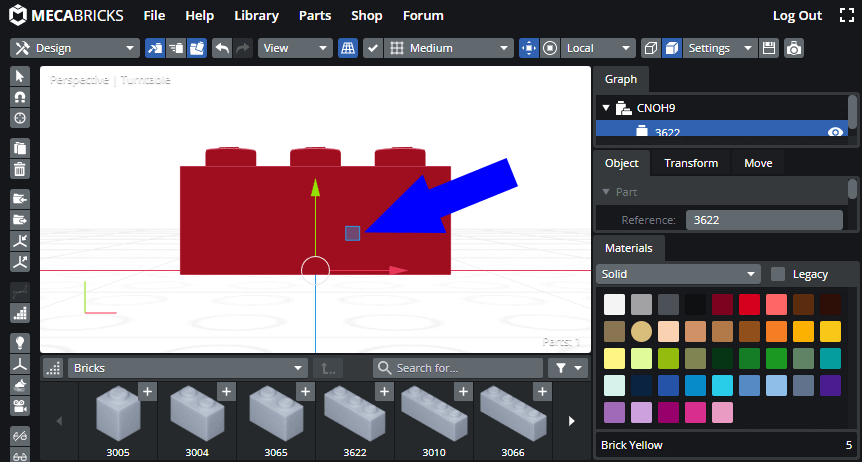The height and width of the screenshot is (462, 862).
Task: Activate the magnet snap tool
Action: tap(19, 97)
